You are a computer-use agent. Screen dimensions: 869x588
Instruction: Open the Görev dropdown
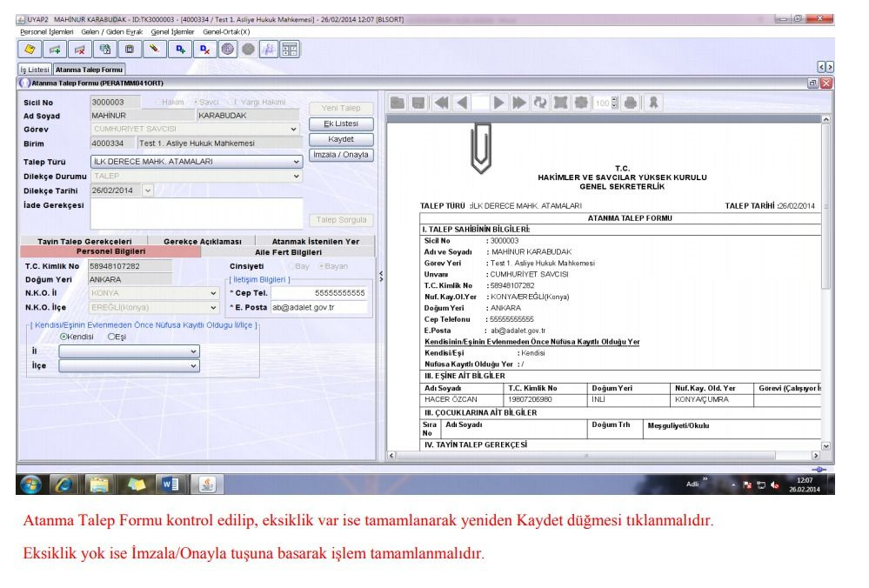(294, 129)
